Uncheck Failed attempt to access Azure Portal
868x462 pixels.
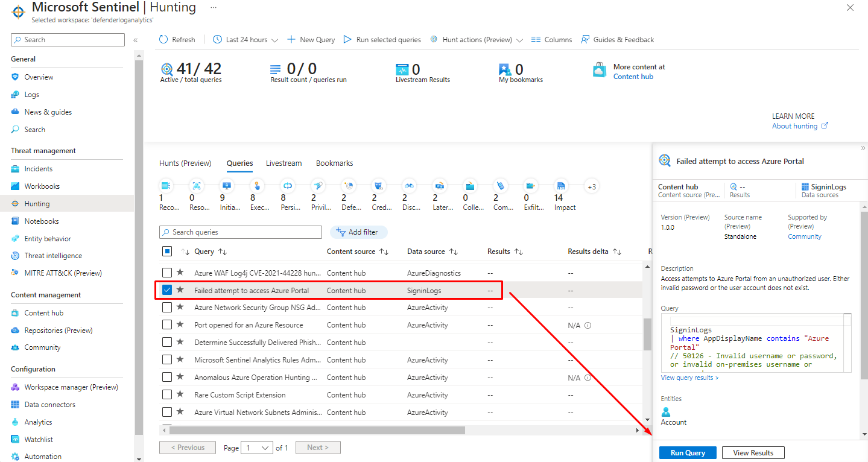(167, 290)
